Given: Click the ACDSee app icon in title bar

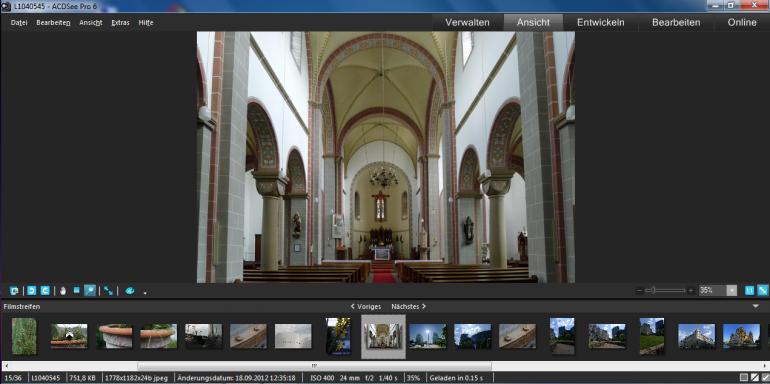Looking at the screenshot, I should [6, 7].
